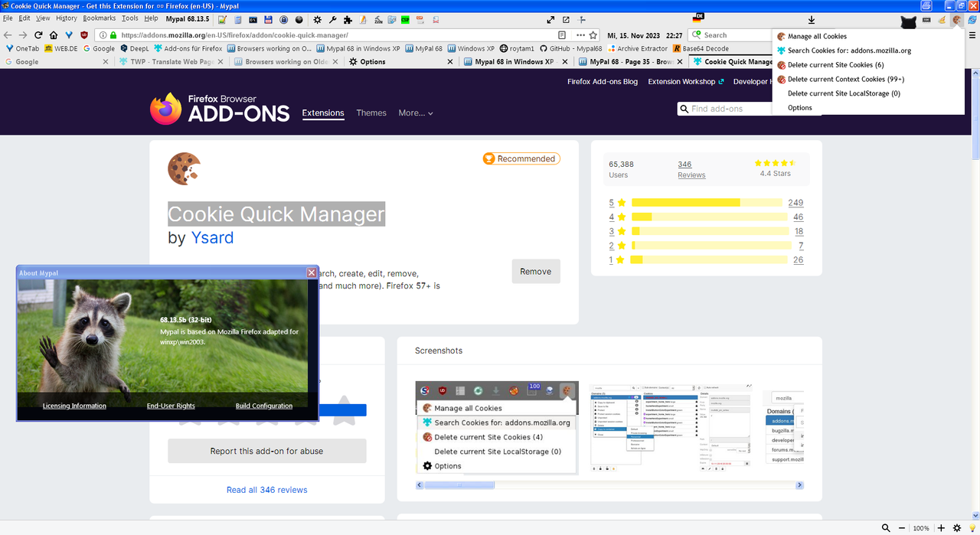Screen dimensions: 980x535
Task: Open page actions three-dot menu
Action: coord(580,35)
